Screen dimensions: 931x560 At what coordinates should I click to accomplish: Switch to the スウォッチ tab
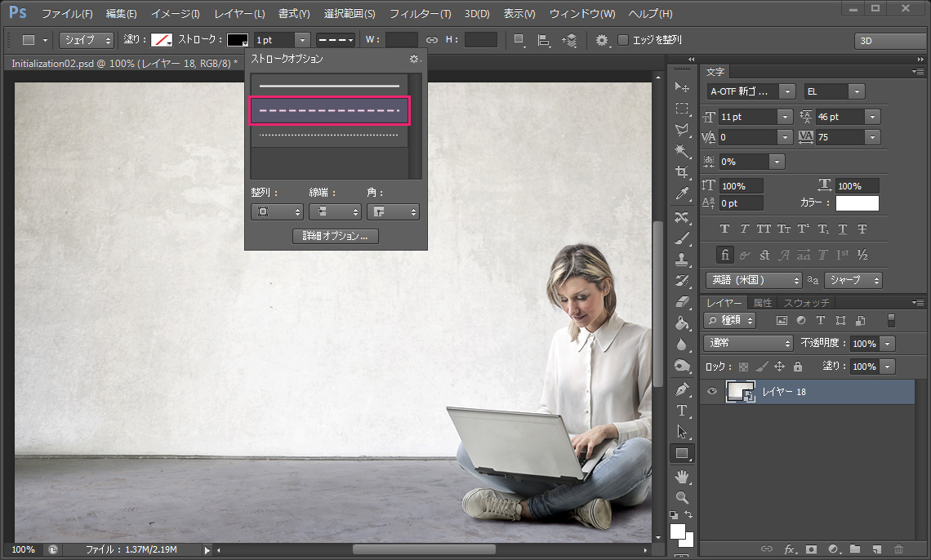coord(806,303)
